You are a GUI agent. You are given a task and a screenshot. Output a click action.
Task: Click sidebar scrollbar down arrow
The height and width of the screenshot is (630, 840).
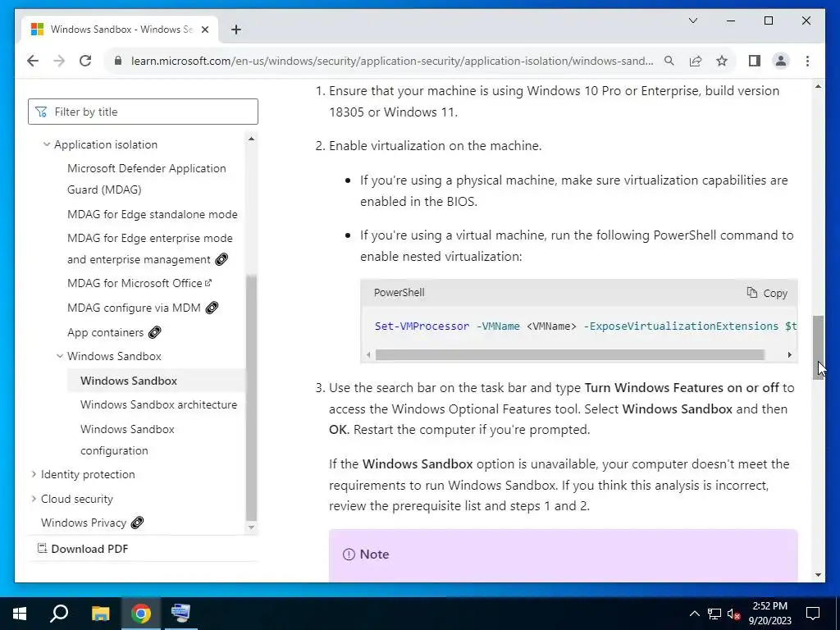pyautogui.click(x=251, y=527)
